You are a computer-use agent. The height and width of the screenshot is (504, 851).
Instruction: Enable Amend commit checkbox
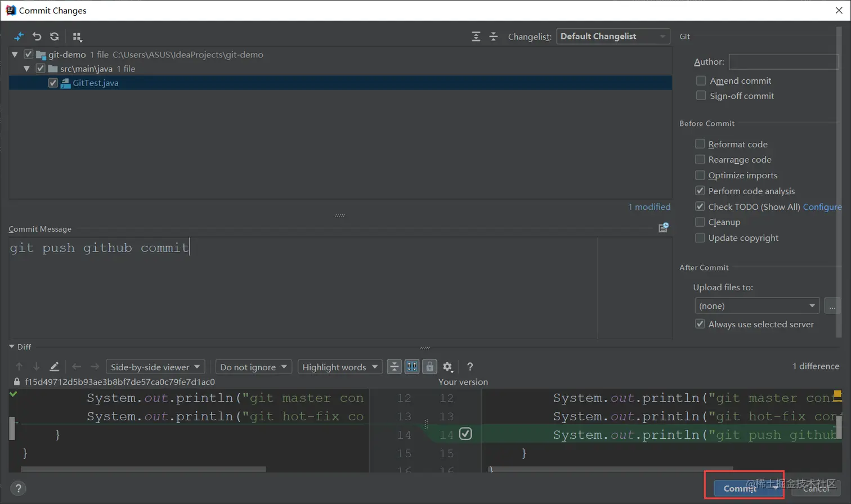[701, 80]
